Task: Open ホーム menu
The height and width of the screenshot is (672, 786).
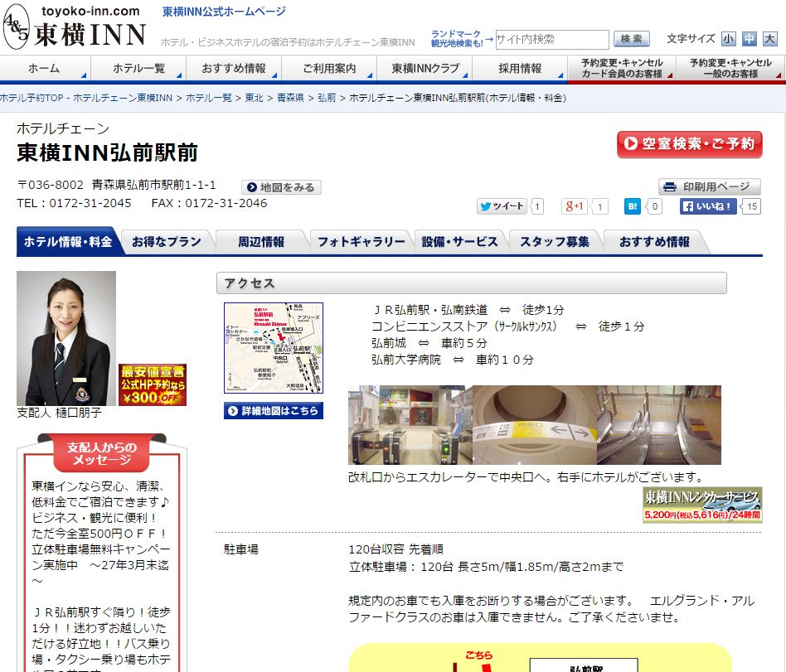Action: pyautogui.click(x=44, y=68)
